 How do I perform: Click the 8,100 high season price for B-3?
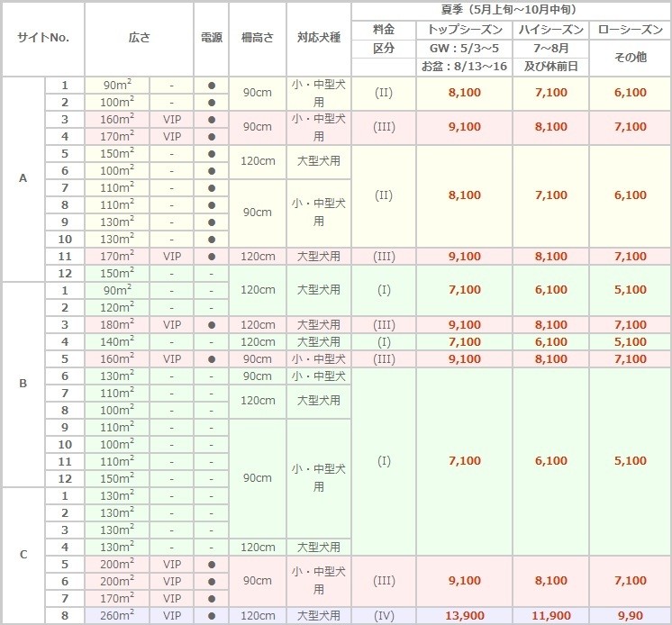click(x=551, y=325)
